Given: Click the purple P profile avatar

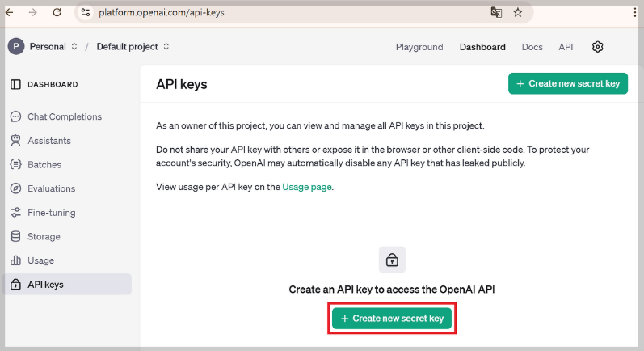Looking at the screenshot, I should point(16,46).
